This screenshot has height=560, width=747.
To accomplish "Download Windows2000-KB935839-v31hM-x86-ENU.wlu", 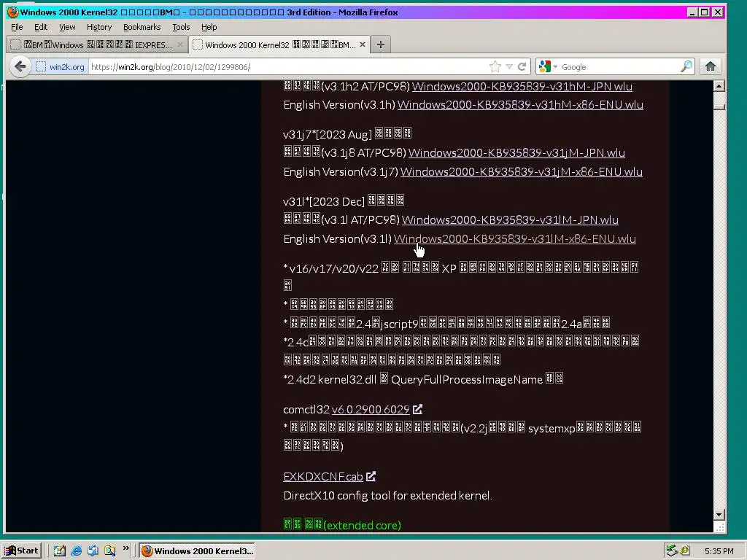I will [x=520, y=105].
